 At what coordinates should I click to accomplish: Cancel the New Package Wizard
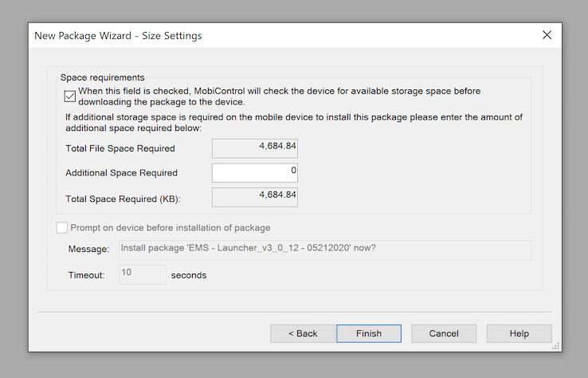pos(444,333)
